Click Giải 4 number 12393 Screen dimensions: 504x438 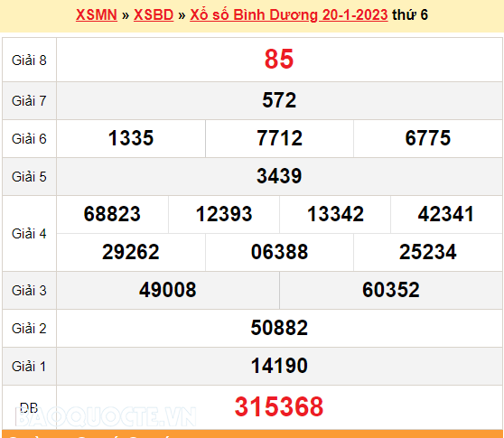tap(224, 214)
